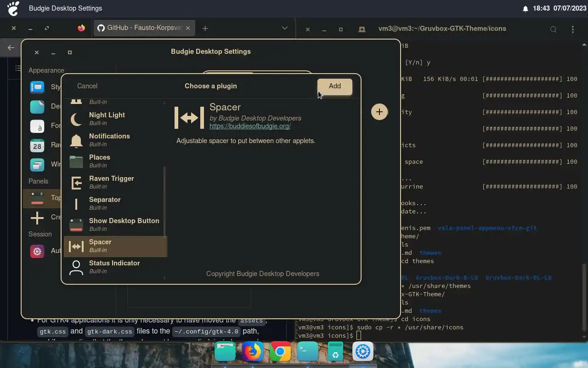Open the trash icon in dock
Screen dimensions: 588x368
click(x=335, y=352)
